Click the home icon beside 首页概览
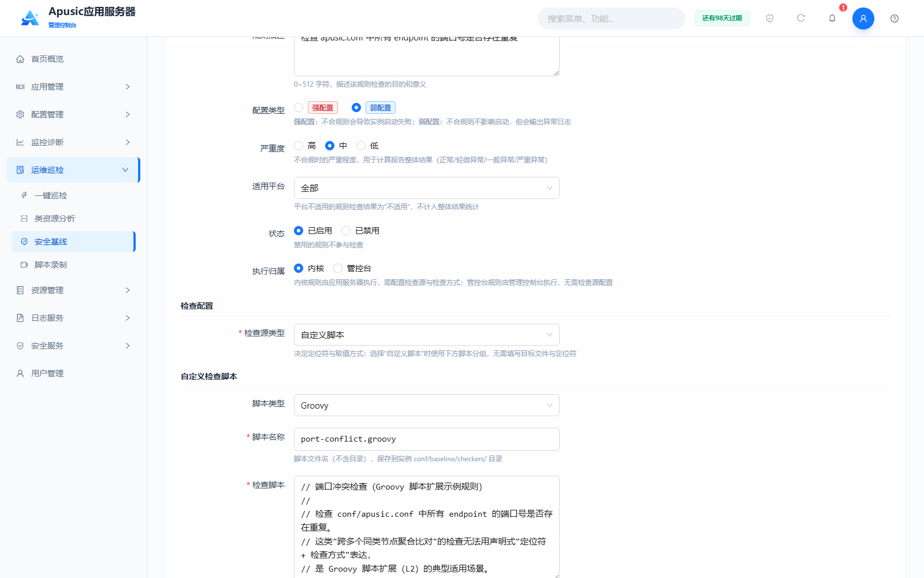The image size is (924, 578). tap(20, 59)
